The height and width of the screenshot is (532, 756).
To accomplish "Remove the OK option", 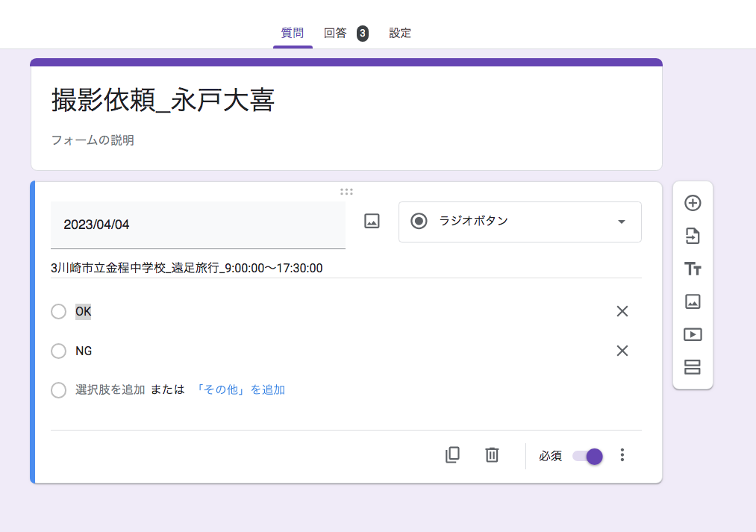I will [622, 311].
